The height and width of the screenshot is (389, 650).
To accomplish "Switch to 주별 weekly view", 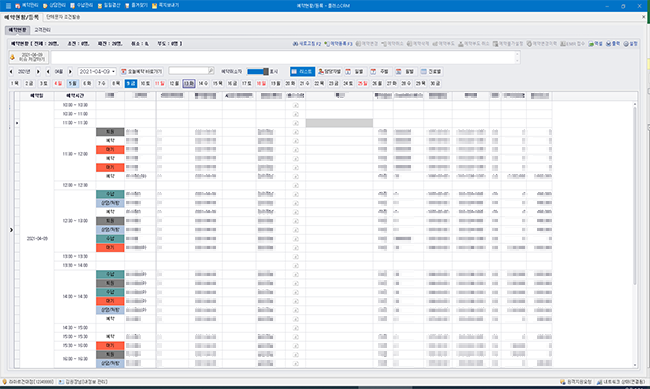I will pos(380,72).
